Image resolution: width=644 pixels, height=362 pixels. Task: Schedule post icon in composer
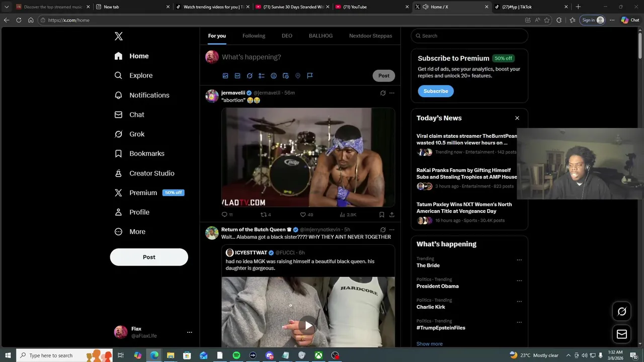click(286, 76)
